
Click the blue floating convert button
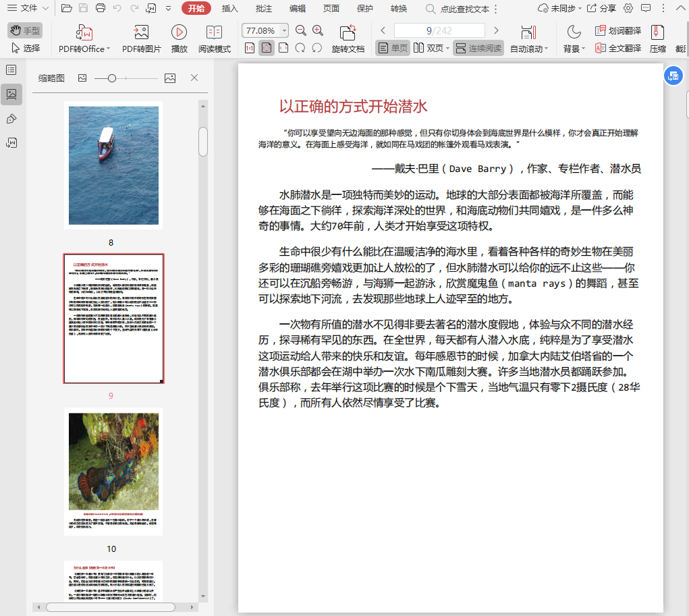point(673,76)
